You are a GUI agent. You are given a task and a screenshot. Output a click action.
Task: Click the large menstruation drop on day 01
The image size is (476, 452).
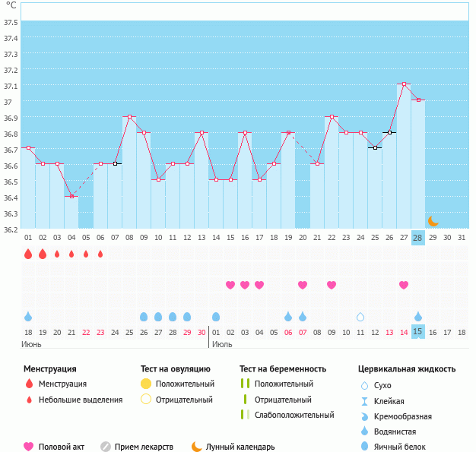[28, 254]
